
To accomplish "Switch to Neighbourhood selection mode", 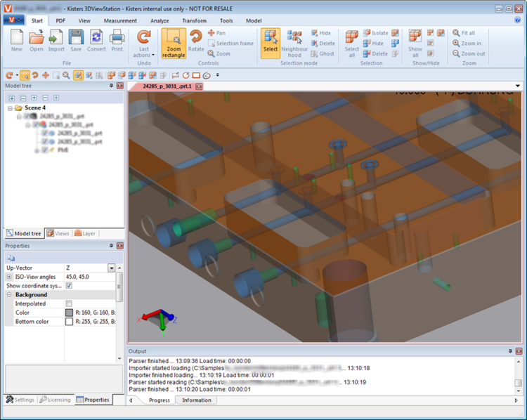I will click(x=294, y=44).
